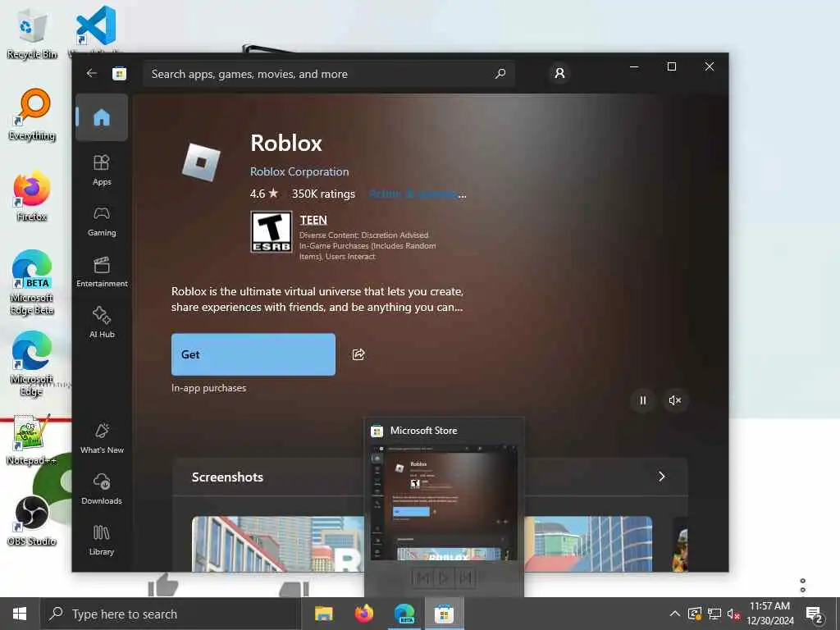The height and width of the screenshot is (630, 840).
Task: Open the first Roblox screenshot thumbnail
Action: click(x=277, y=544)
